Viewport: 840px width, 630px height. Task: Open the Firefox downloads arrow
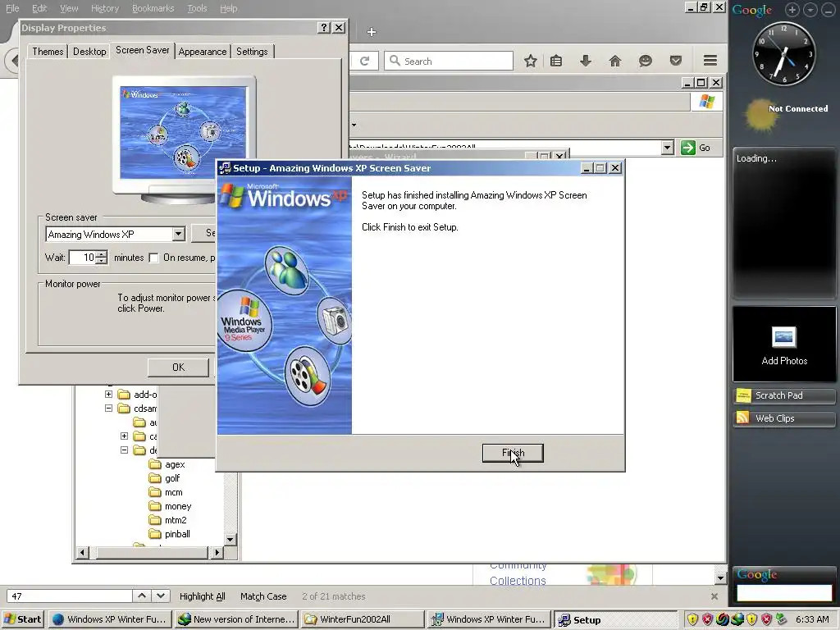(x=586, y=61)
